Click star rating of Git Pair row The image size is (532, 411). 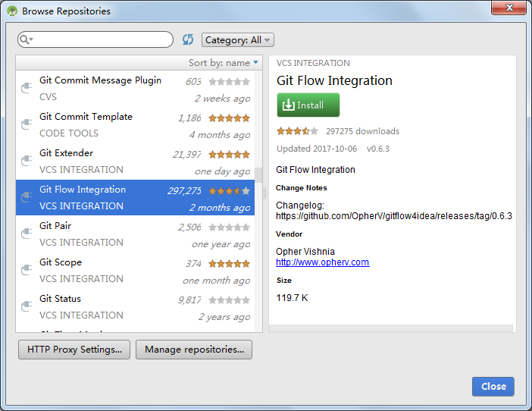tap(230, 227)
